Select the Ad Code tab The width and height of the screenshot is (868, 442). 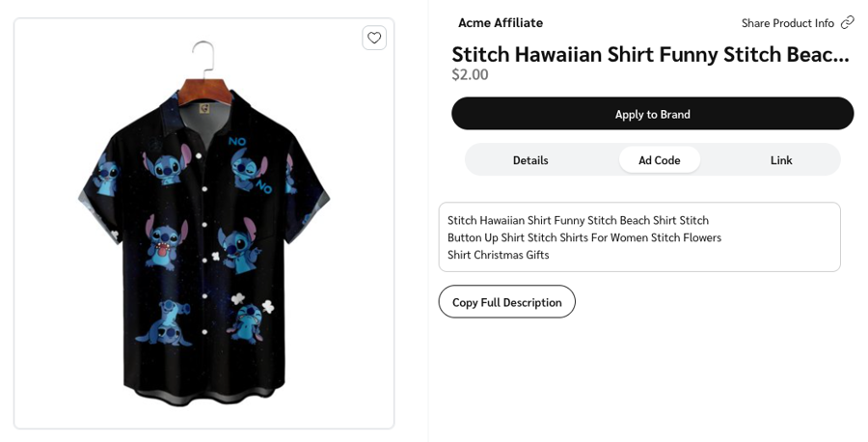click(x=660, y=160)
